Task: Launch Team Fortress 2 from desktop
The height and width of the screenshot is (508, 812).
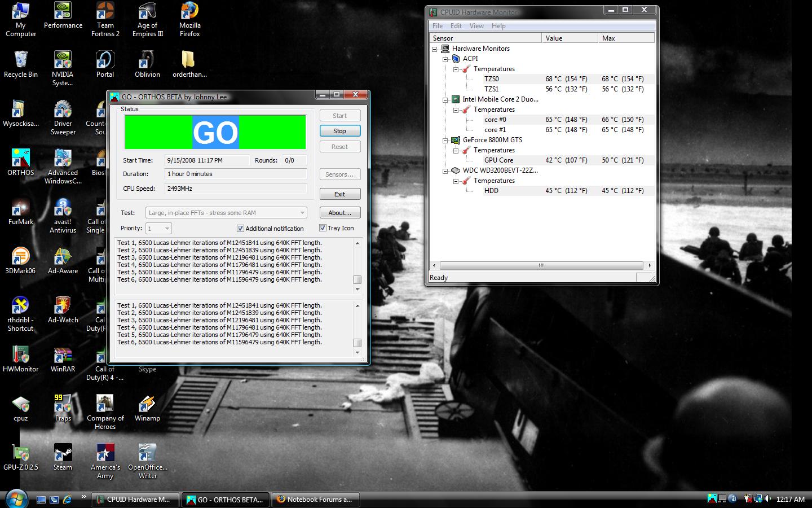Action: tap(105, 20)
